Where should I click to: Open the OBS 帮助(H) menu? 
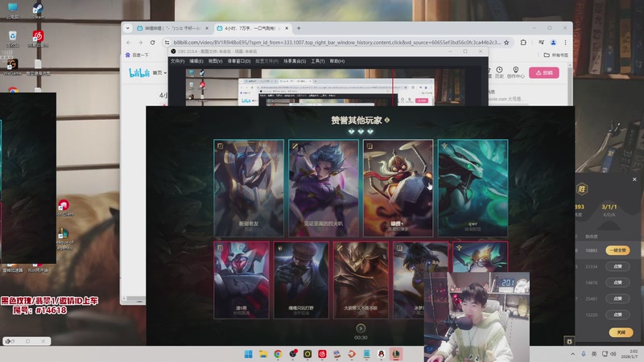tap(337, 61)
